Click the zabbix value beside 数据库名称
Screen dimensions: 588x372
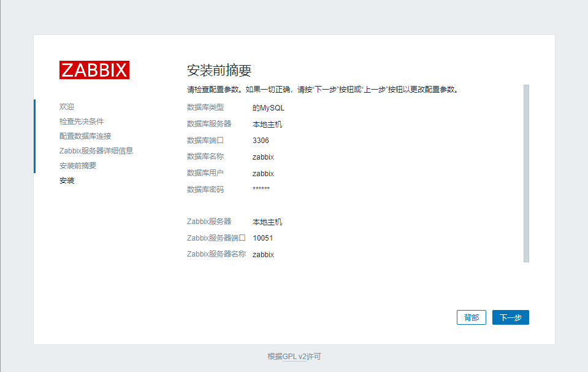(263, 157)
